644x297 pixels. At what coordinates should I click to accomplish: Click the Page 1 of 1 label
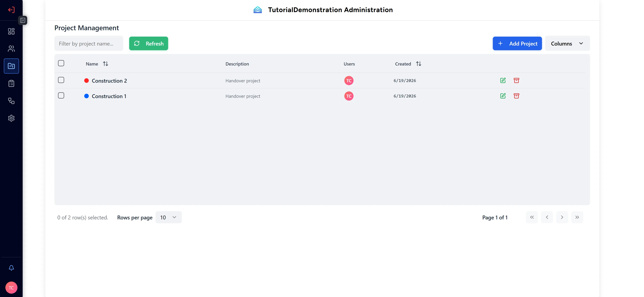(495, 217)
